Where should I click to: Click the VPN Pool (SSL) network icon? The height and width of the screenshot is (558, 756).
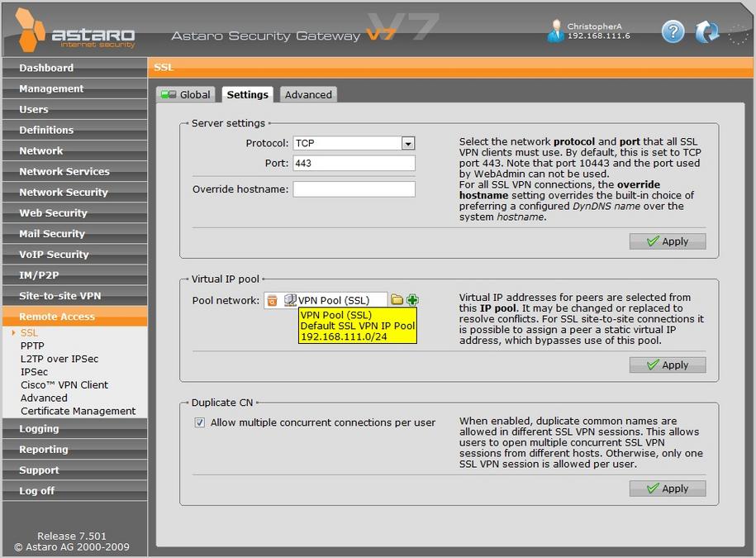click(290, 300)
